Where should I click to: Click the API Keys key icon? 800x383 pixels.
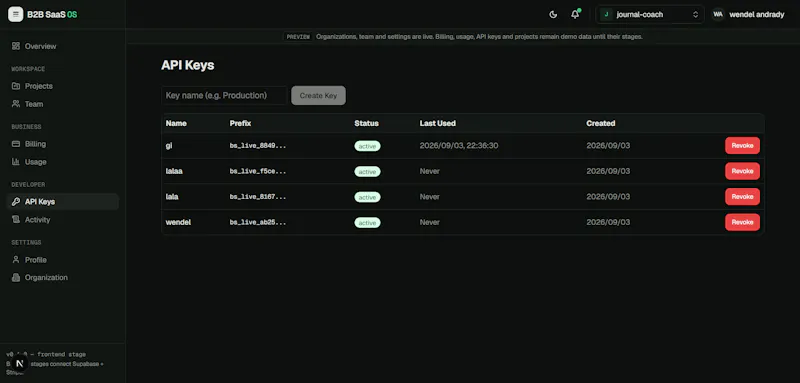[16, 201]
